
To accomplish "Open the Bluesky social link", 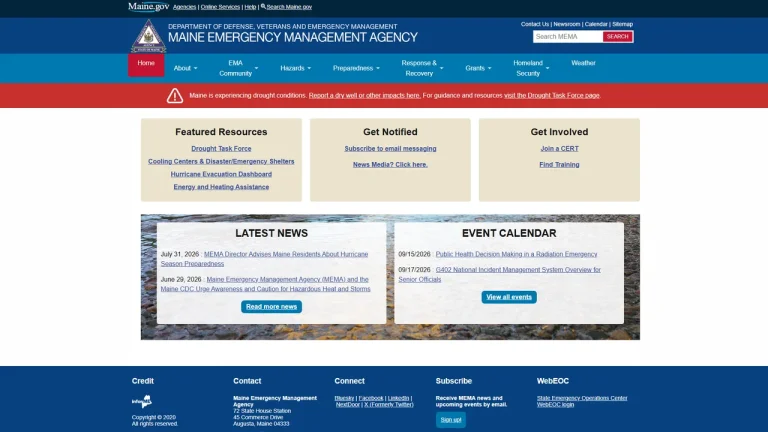I will click(344, 398).
